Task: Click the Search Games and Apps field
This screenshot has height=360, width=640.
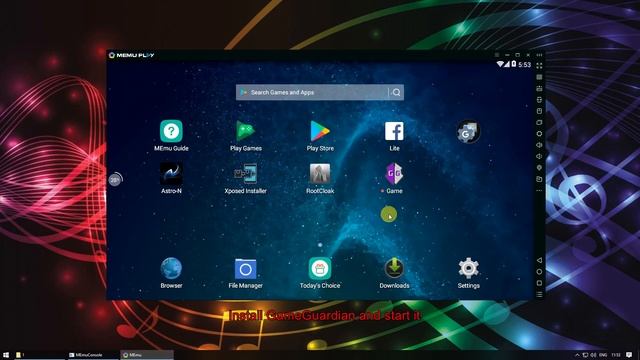Action: [x=320, y=93]
